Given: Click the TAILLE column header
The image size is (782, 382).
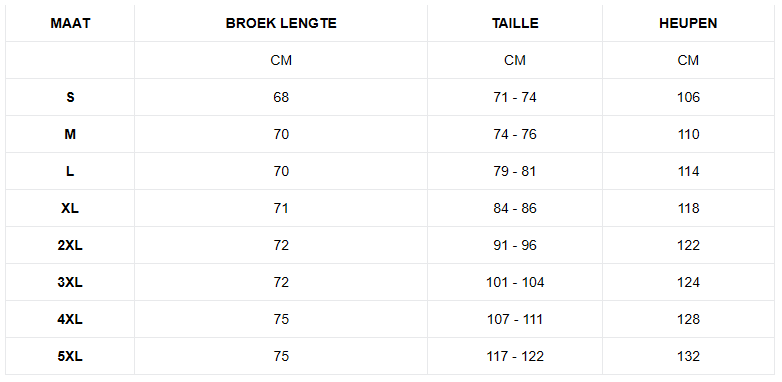Looking at the screenshot, I should click(x=515, y=23).
